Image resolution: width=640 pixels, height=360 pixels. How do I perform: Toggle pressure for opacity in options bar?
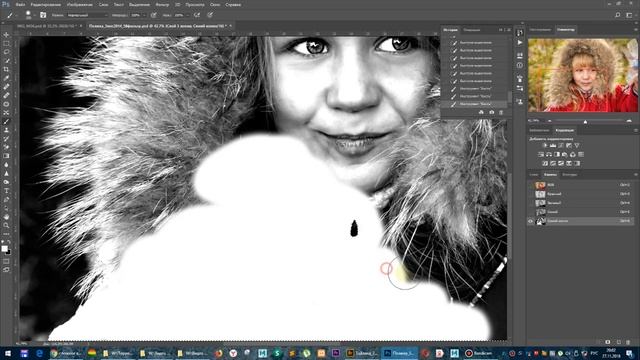point(153,15)
